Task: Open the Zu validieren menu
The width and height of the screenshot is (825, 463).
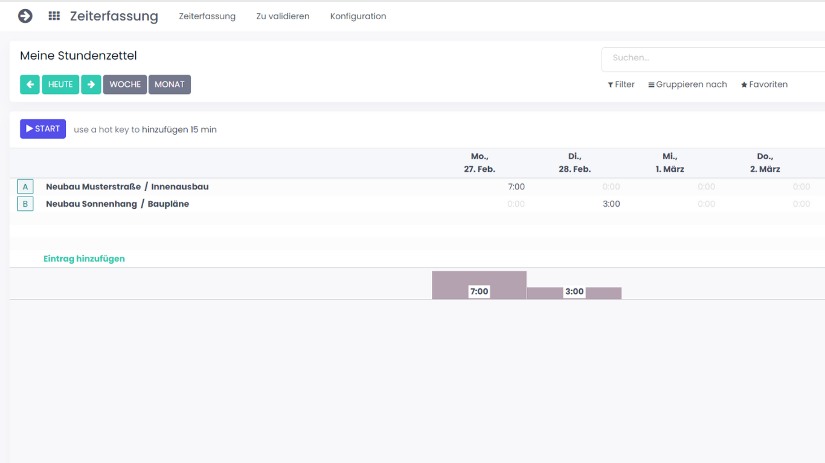Action: coord(282,17)
